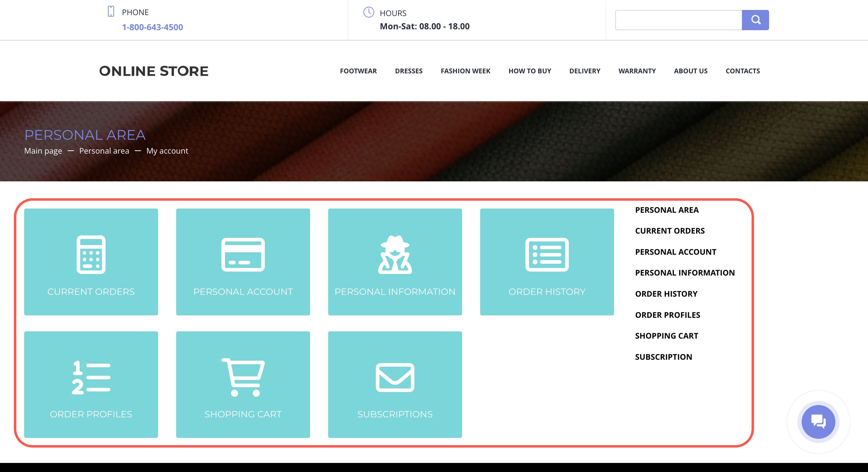
Task: Click the spy icon for Personal Information
Action: (x=395, y=254)
